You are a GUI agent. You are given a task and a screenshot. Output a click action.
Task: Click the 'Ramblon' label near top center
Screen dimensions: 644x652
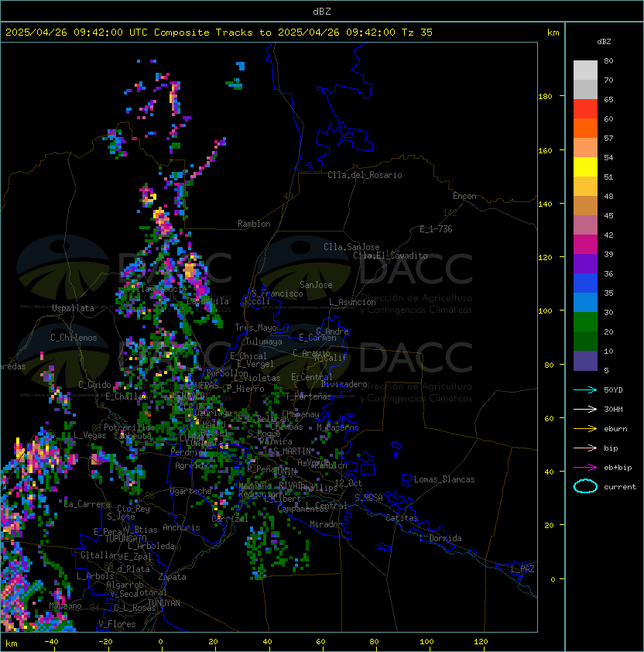pos(254,224)
